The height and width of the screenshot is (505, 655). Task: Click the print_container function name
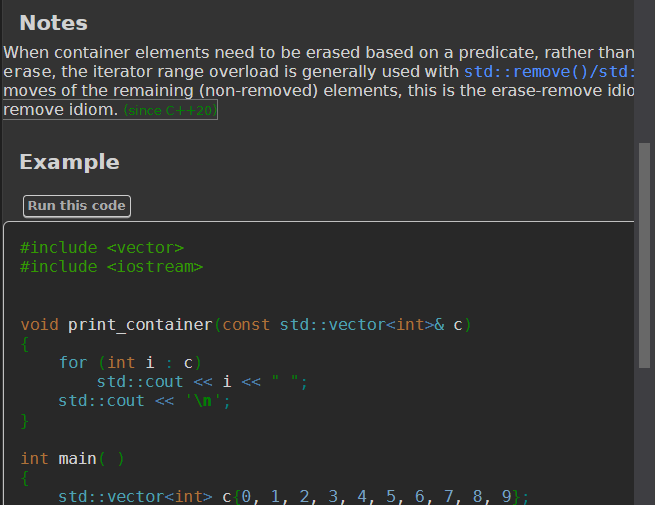click(140, 325)
